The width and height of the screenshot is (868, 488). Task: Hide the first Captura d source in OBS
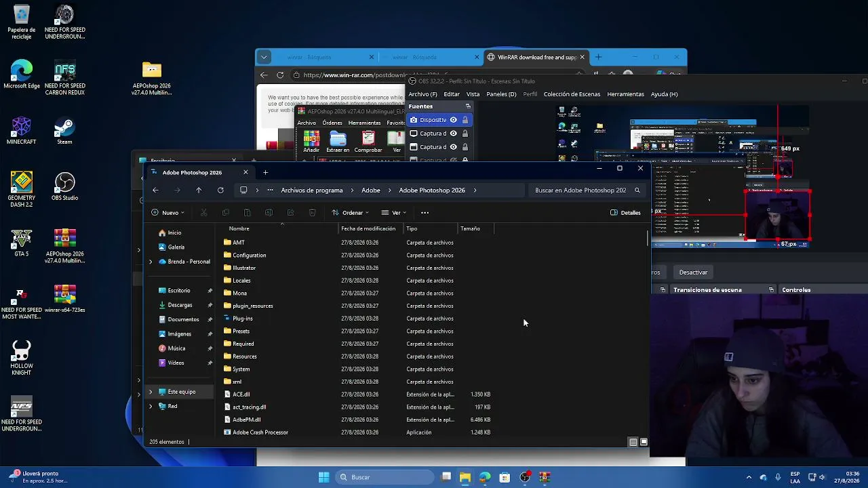454,134
